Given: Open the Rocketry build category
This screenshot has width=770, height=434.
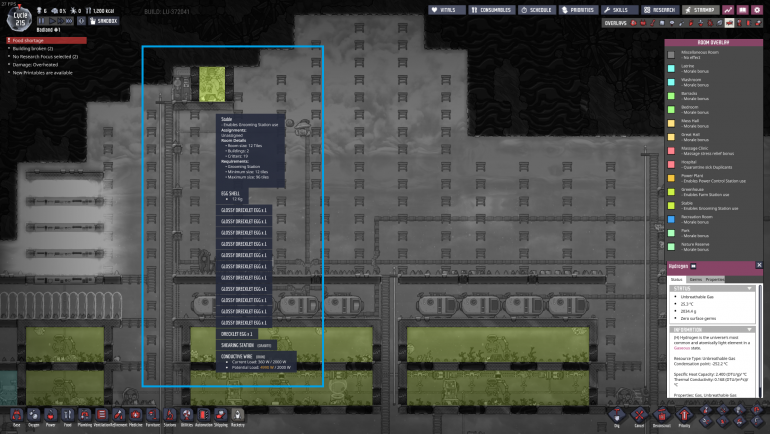Looking at the screenshot, I should click(238, 416).
